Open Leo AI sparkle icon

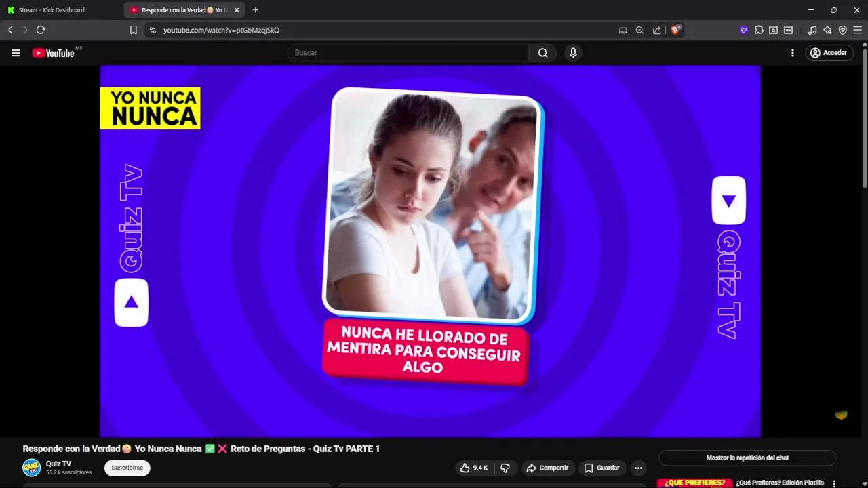coord(827,30)
